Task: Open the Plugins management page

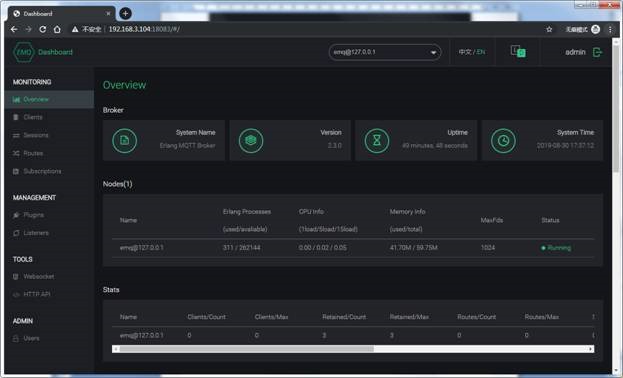Action: tap(33, 215)
